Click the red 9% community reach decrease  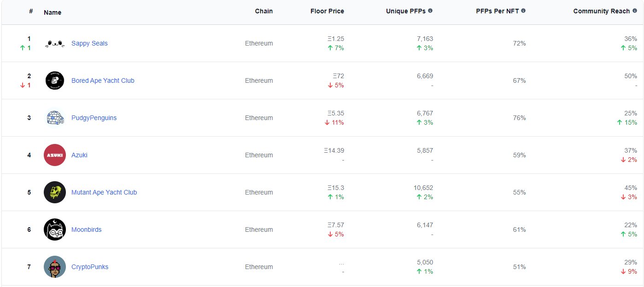click(629, 271)
